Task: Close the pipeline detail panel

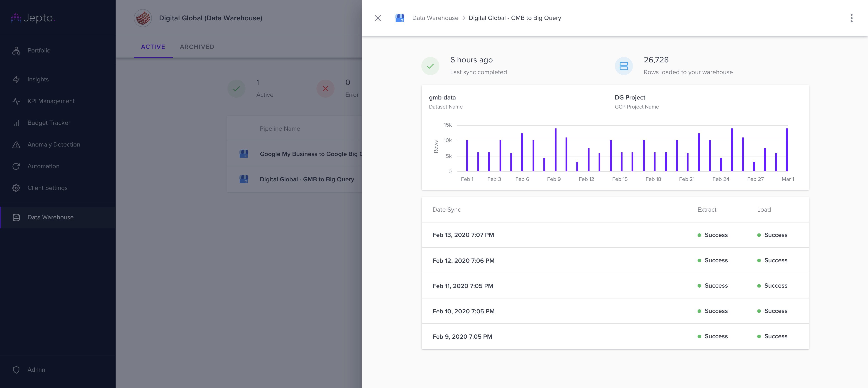Action: click(378, 18)
